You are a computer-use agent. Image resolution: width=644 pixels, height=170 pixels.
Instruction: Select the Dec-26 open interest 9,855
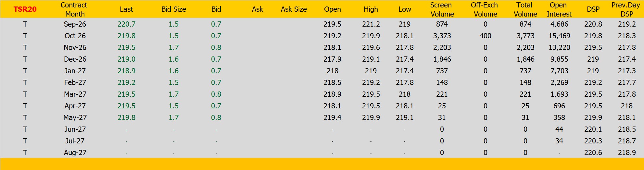[x=559, y=59]
